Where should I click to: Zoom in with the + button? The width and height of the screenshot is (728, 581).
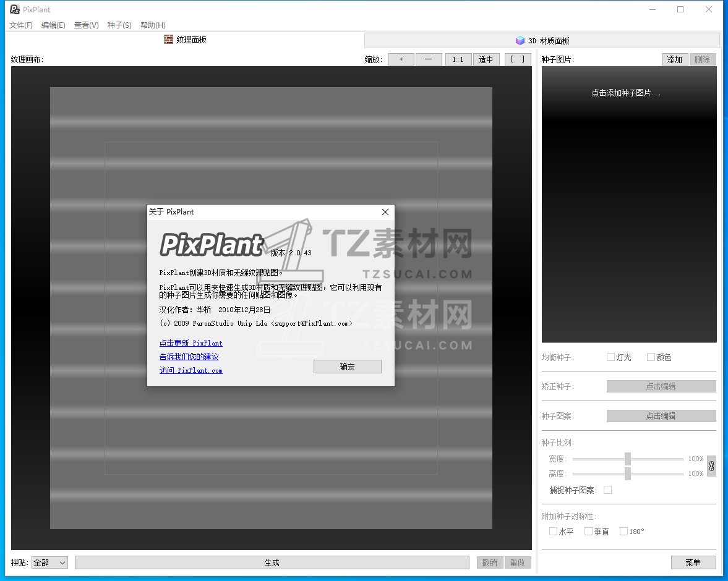click(401, 59)
